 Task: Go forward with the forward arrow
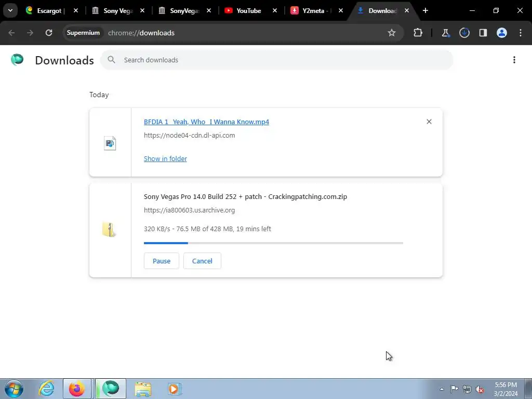30,33
